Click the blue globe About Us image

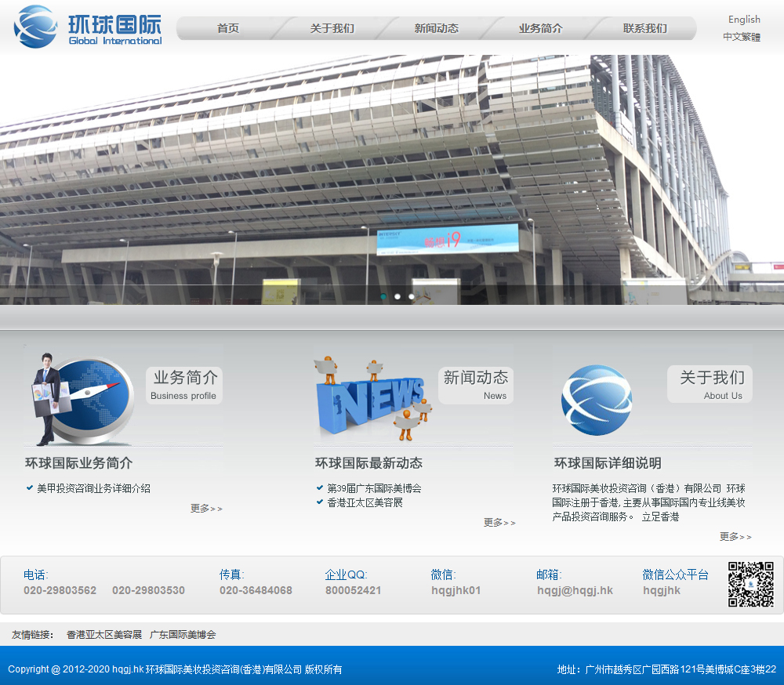[x=596, y=400]
